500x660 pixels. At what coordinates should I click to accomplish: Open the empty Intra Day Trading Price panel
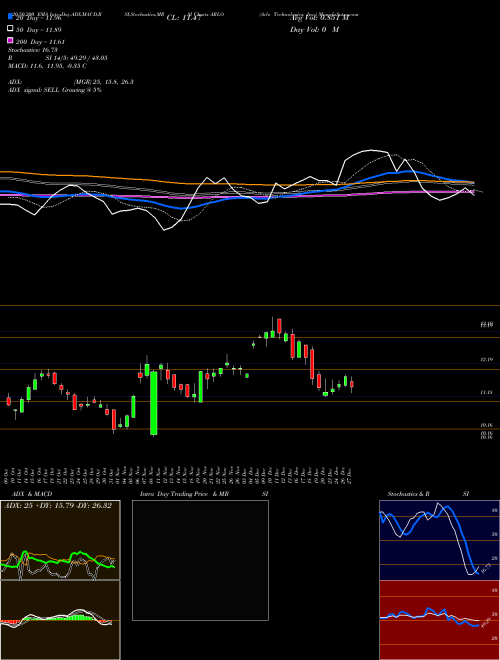[x=200, y=560]
